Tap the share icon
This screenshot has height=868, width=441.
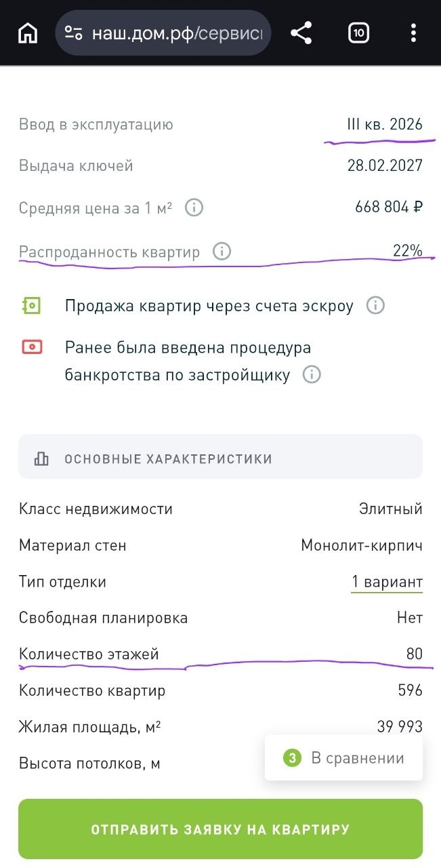[x=301, y=33]
